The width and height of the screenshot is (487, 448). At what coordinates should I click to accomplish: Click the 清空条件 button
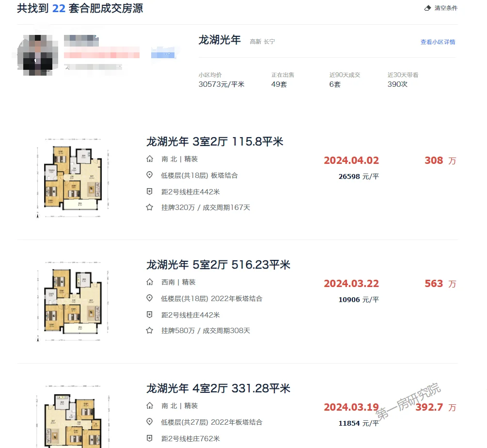point(441,8)
